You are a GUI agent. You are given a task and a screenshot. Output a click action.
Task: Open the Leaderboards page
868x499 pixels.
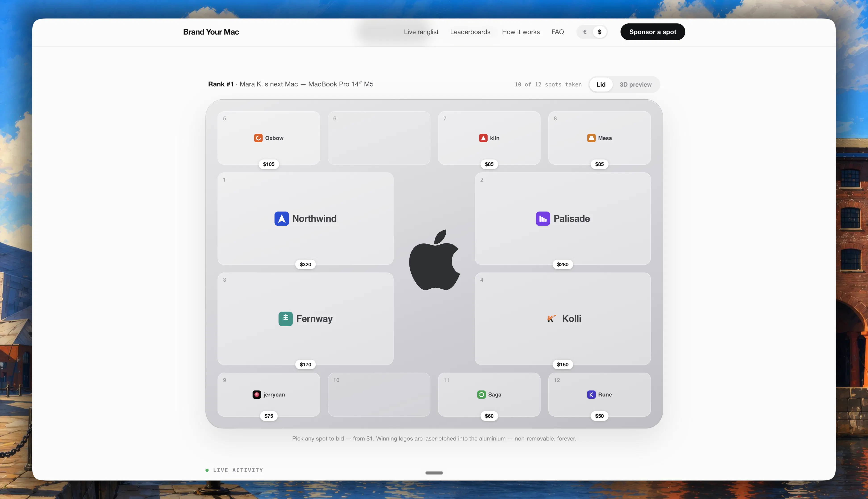[x=470, y=32]
